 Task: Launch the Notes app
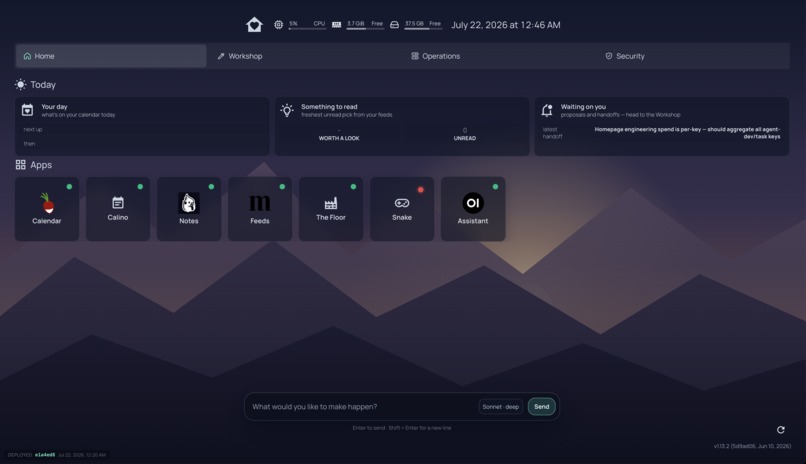[x=189, y=209]
